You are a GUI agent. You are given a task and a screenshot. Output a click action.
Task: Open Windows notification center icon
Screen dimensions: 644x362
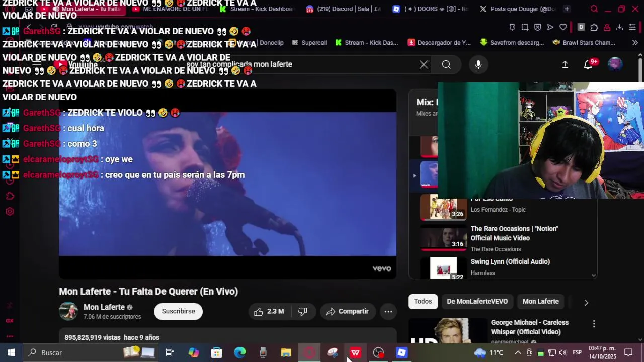pos(628,353)
